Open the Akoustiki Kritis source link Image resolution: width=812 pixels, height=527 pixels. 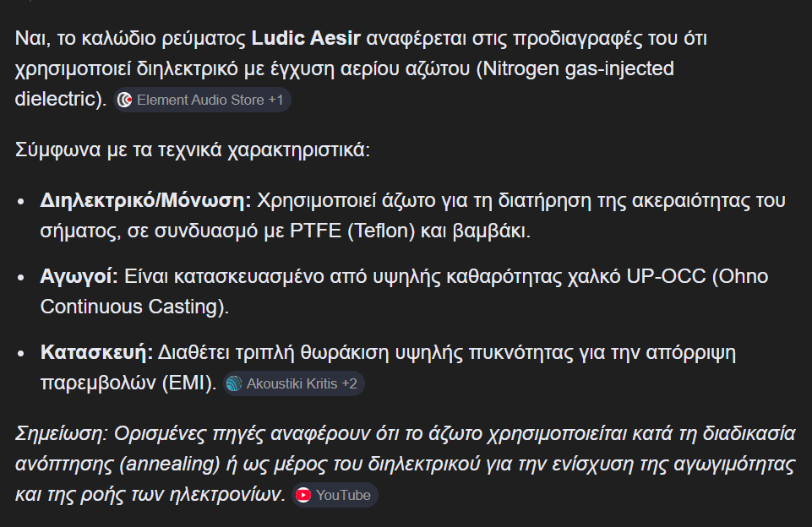pyautogui.click(x=292, y=383)
